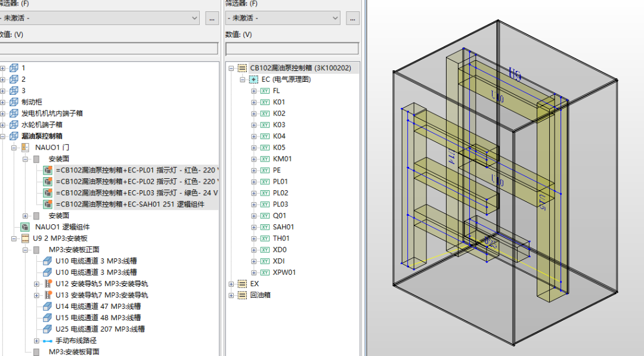Select PE in the device tree
The height and width of the screenshot is (356, 644).
coord(277,170)
